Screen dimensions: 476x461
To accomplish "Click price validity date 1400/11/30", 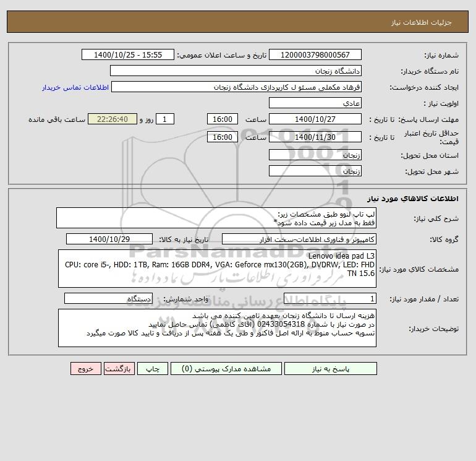I will coord(315,137).
